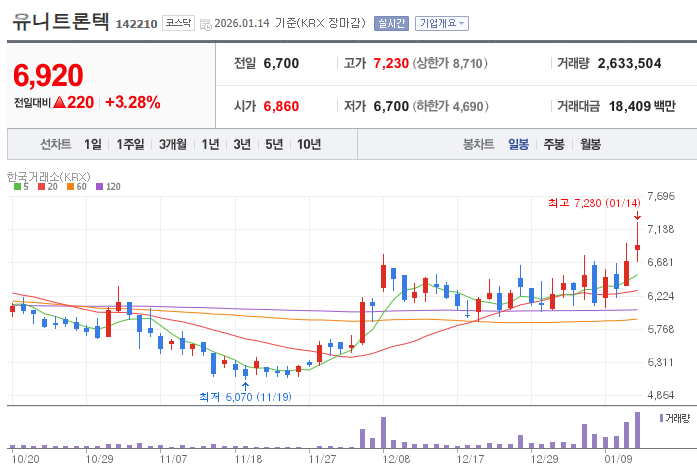
Task: Click the change amount 220
Action: click(x=80, y=103)
